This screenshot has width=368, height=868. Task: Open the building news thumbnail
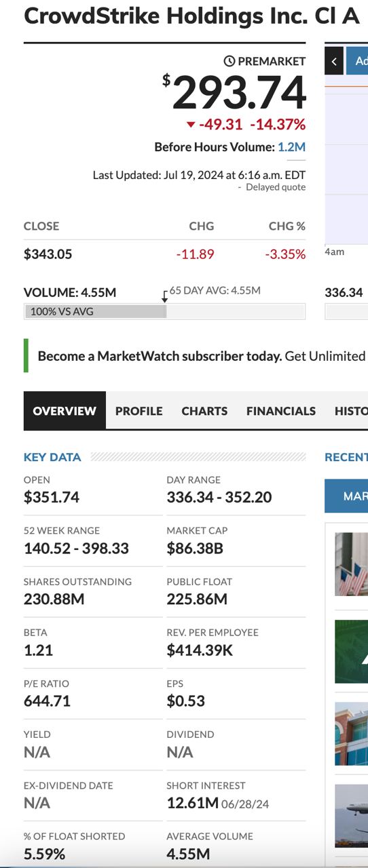tap(351, 734)
